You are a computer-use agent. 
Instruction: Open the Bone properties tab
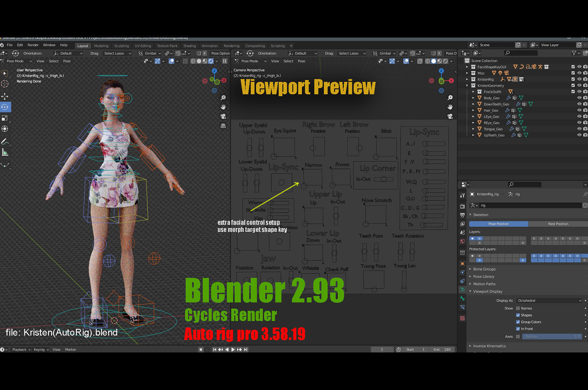(462, 299)
